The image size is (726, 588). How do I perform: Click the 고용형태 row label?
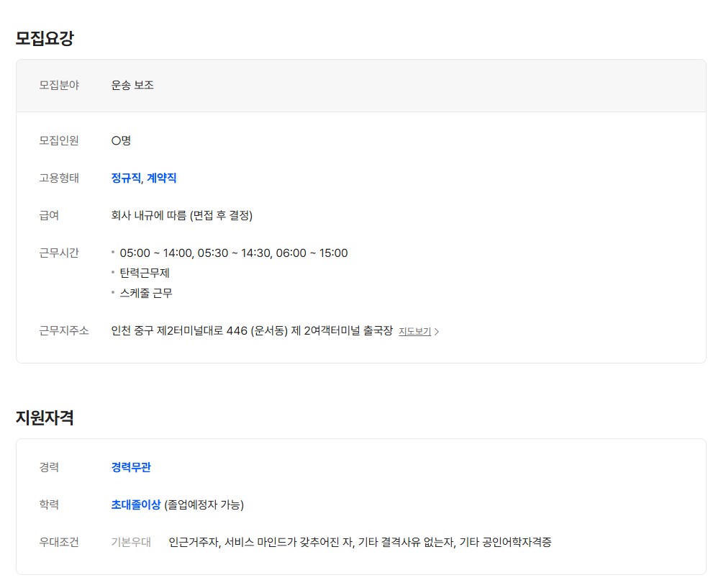59,178
